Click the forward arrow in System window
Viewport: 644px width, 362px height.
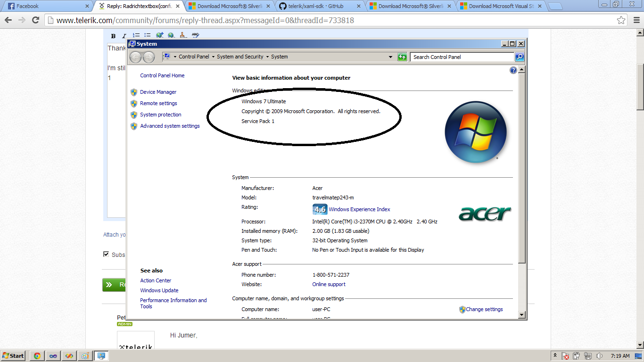point(149,57)
